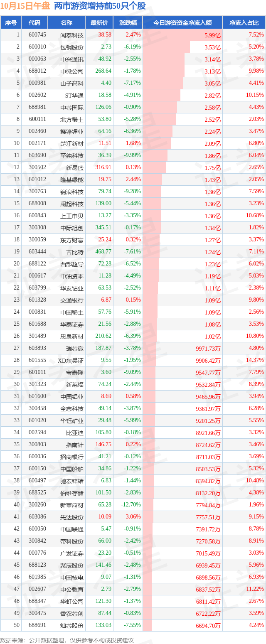Select stock code 301323

[38, 384]
